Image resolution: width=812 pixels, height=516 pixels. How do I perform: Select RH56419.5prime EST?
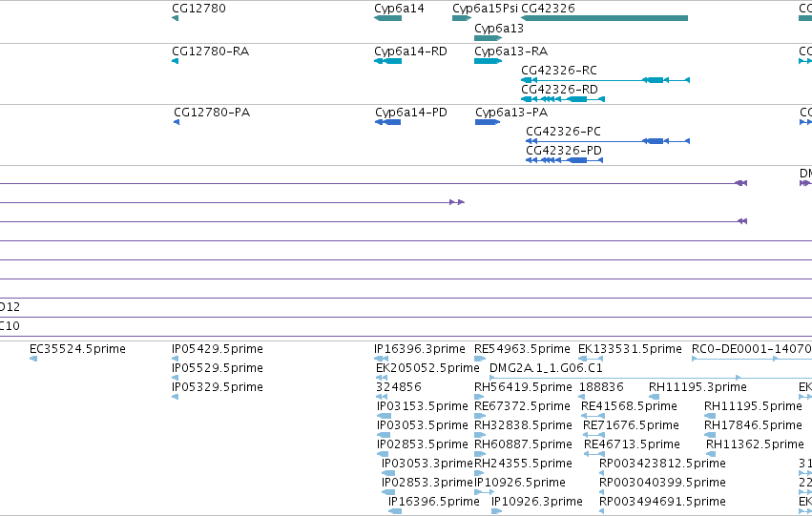[x=479, y=397]
